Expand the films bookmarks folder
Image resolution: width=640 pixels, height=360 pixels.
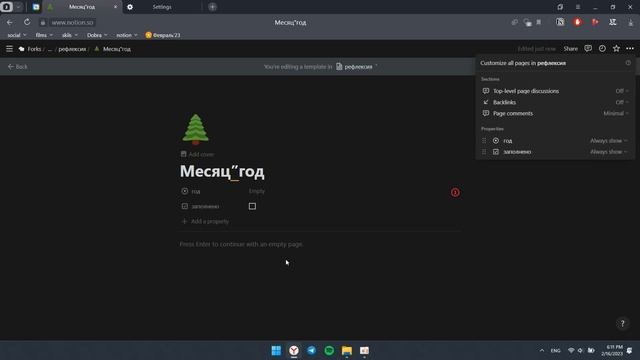click(44, 35)
